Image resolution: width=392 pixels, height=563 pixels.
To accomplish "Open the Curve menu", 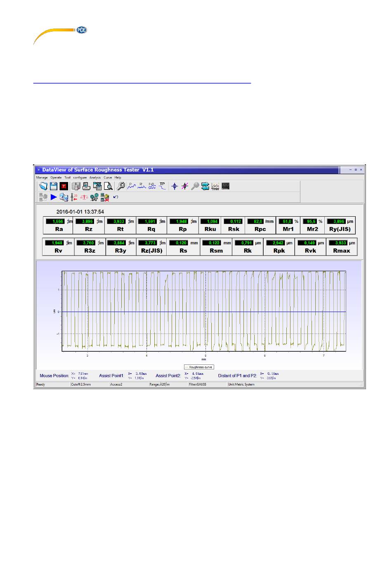I will (x=108, y=177).
